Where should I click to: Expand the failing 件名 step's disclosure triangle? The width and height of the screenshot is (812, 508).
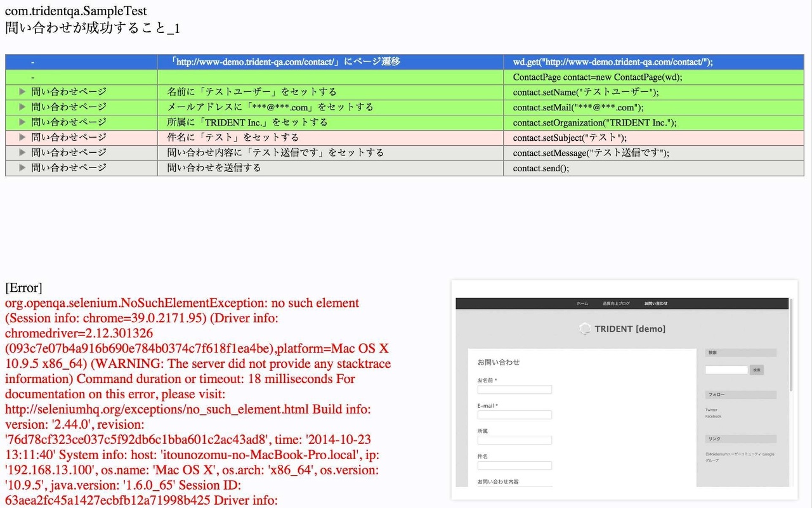pyautogui.click(x=22, y=138)
